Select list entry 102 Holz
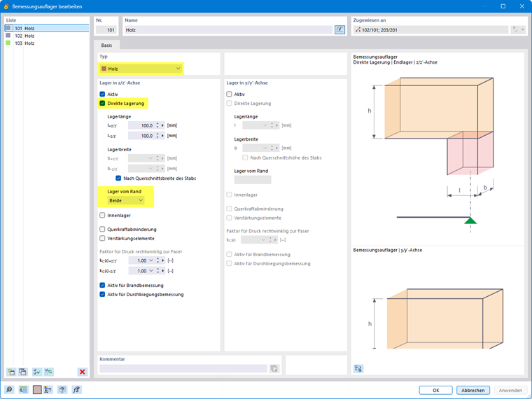The image size is (532, 399). (x=47, y=36)
